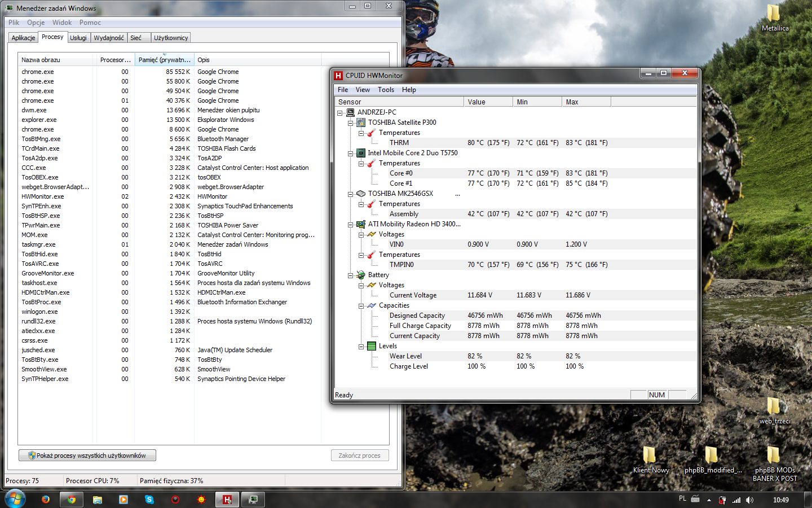Open the network signal tray icon
812x508 pixels.
click(736, 500)
